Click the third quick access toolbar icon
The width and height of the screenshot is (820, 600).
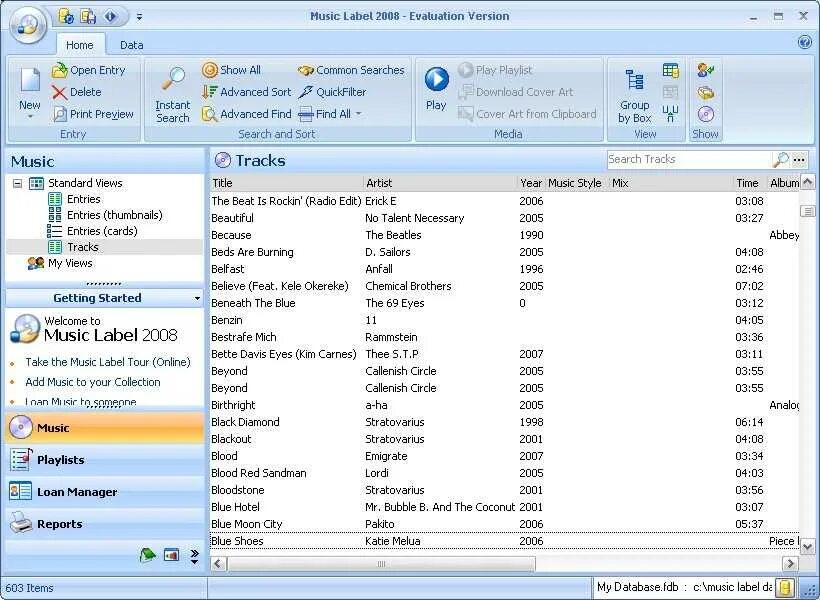pos(110,17)
